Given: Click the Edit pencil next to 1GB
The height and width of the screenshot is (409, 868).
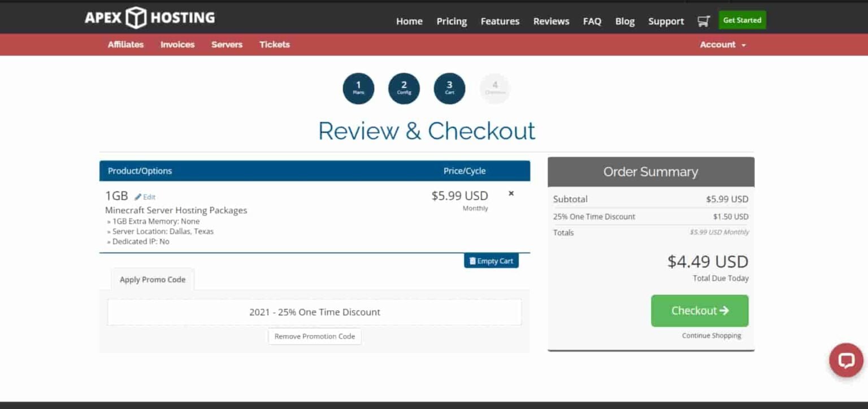Looking at the screenshot, I should [145, 197].
